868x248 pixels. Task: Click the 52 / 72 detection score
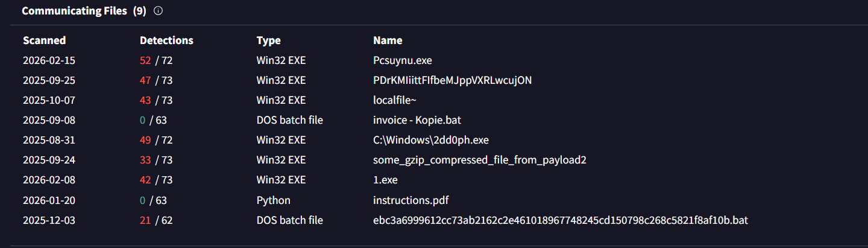click(156, 60)
